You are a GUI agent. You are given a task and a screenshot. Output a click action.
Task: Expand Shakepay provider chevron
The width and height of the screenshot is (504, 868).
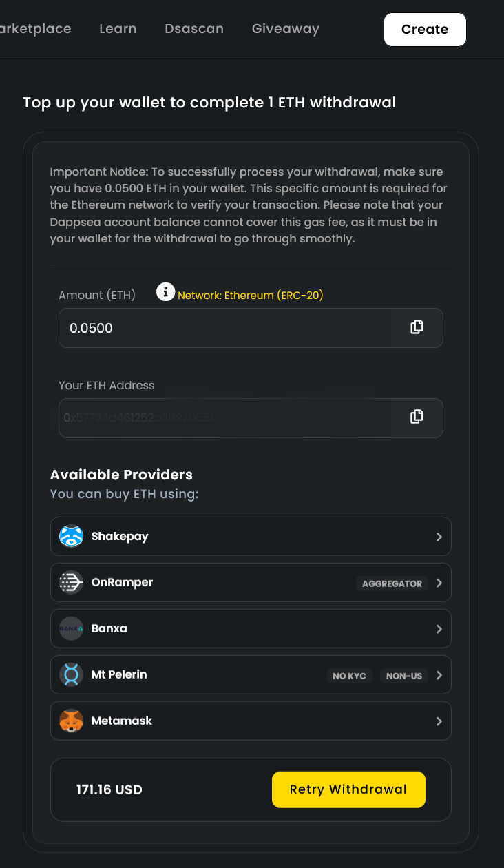coord(439,537)
